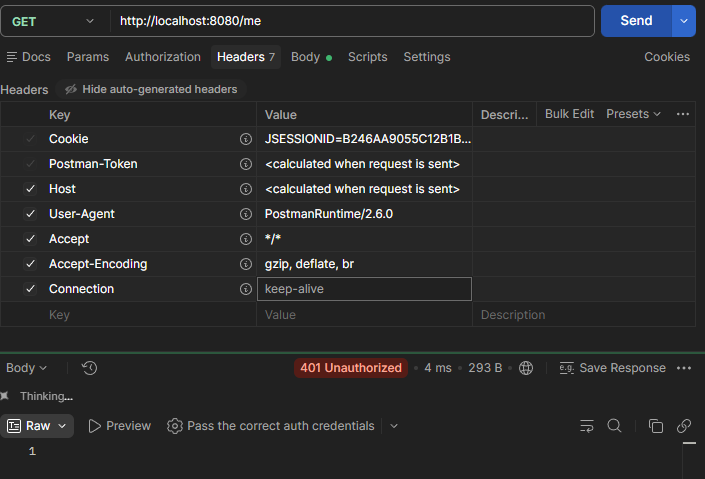Uncheck the Accept-Encoding header checkbox

click(30, 264)
